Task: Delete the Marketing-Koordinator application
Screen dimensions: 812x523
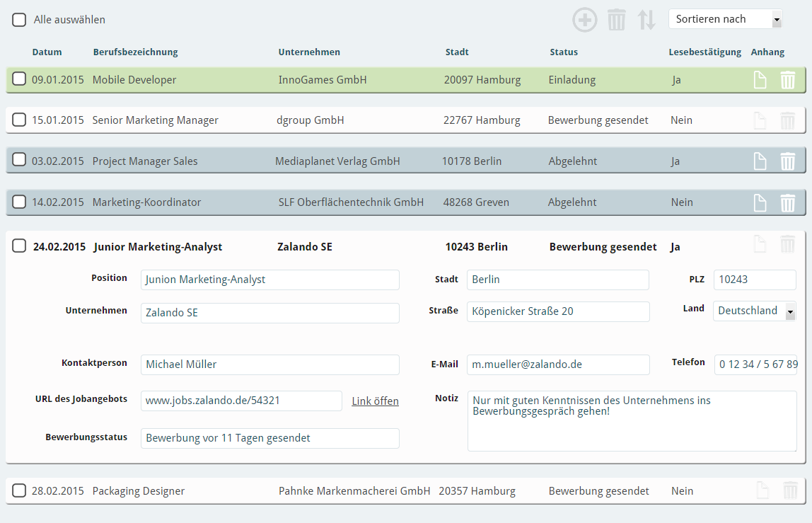Action: tap(787, 203)
